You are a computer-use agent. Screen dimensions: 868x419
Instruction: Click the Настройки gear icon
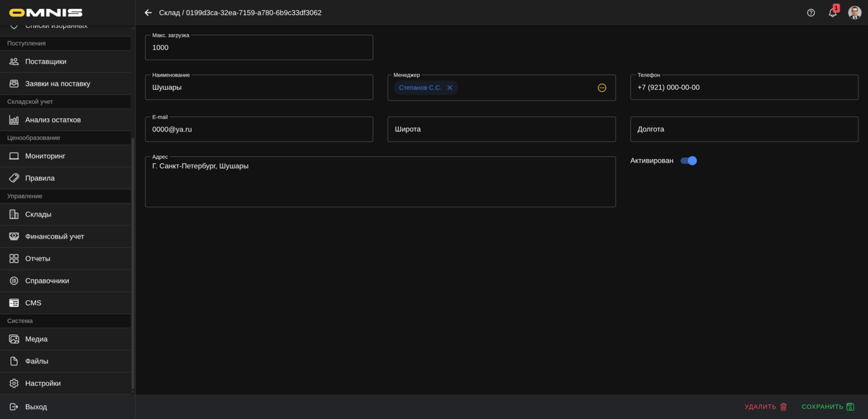(14, 383)
